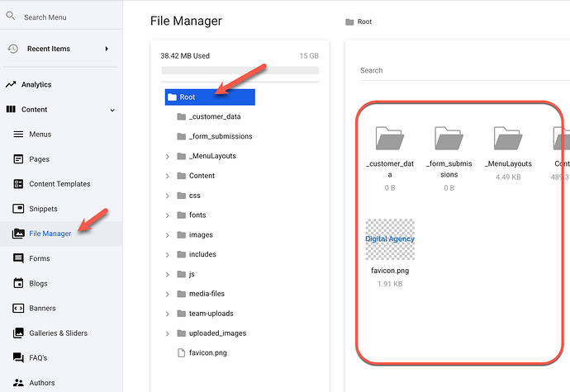Expand the uploaded_images folder chevron

[x=167, y=333]
